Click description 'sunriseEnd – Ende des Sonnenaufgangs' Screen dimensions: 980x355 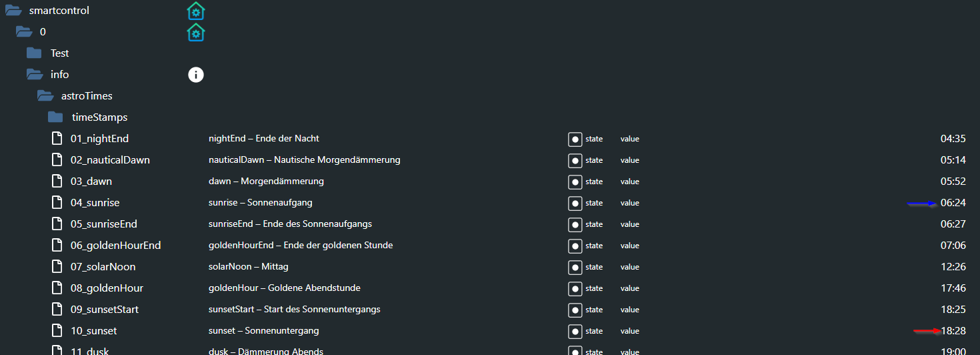[x=291, y=224]
